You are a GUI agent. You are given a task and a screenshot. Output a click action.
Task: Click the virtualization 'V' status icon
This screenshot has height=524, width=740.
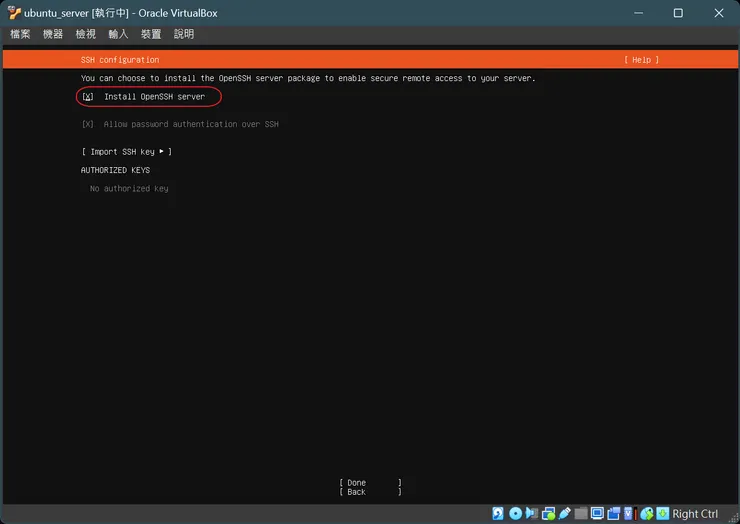(628, 513)
